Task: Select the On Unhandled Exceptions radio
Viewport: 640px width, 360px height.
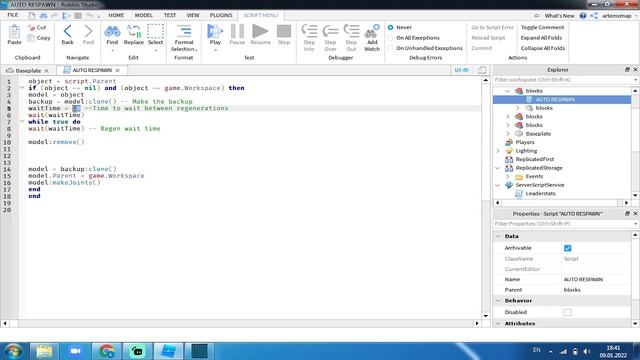Action: click(x=390, y=48)
